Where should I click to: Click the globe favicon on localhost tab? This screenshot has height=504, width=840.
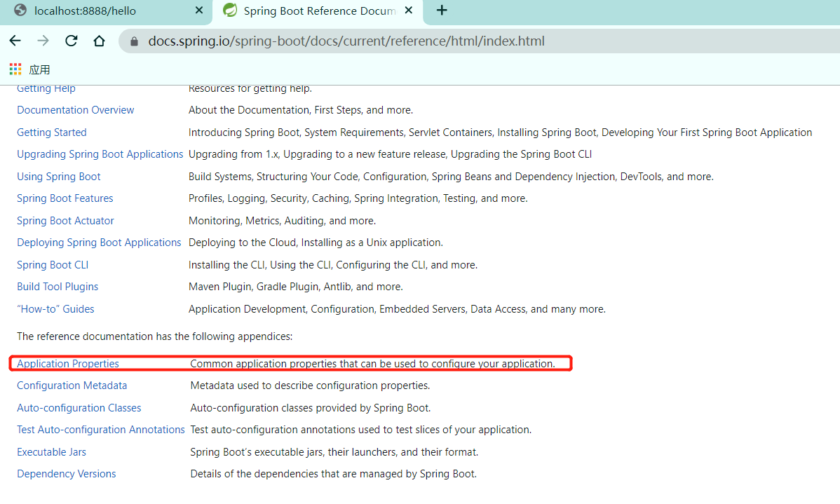[20, 11]
